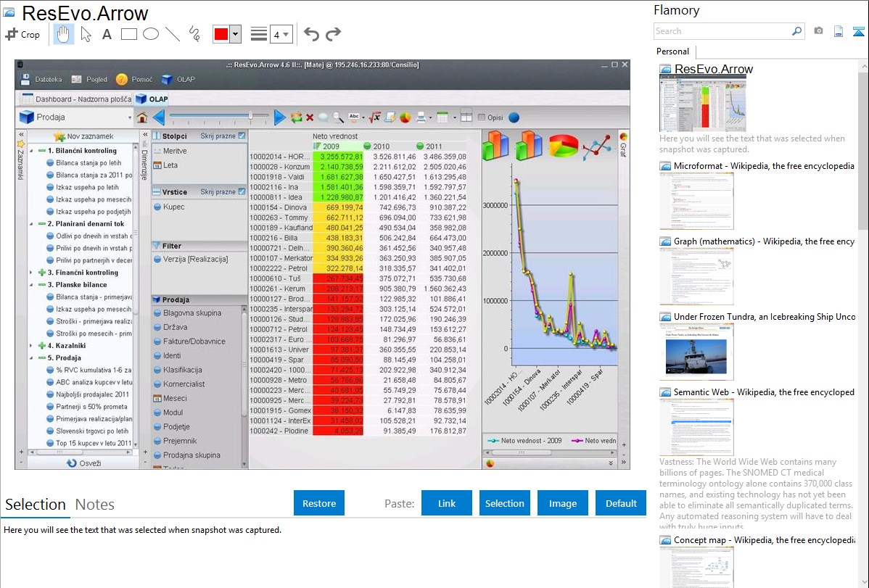The height and width of the screenshot is (588, 869).
Task: Activate the hand pan tool
Action: click(64, 34)
